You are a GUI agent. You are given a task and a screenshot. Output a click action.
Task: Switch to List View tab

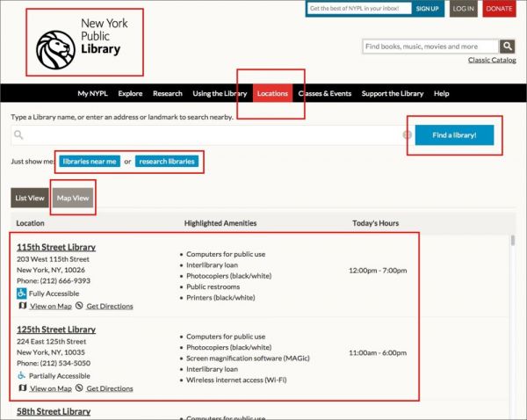(x=30, y=199)
